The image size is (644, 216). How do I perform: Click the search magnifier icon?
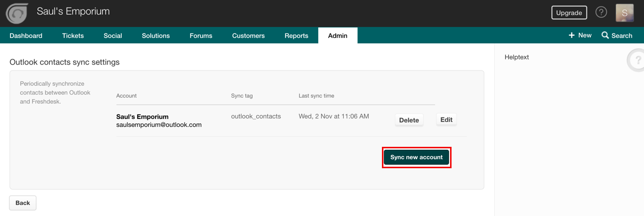[605, 35]
